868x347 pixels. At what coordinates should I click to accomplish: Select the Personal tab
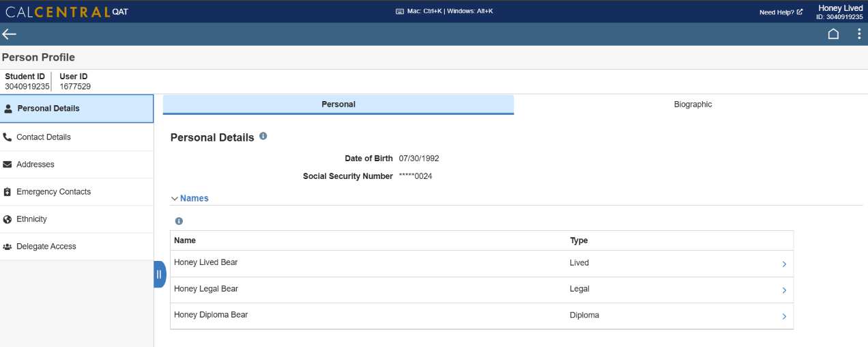click(338, 105)
